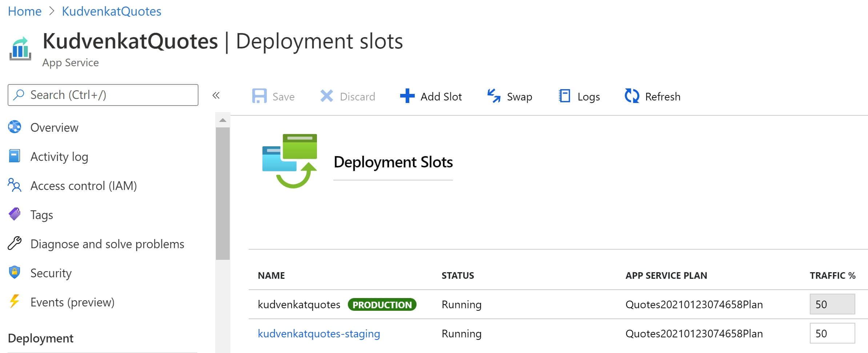Focus the Search (Ctrl+/) field
The width and height of the screenshot is (868, 353).
(103, 95)
